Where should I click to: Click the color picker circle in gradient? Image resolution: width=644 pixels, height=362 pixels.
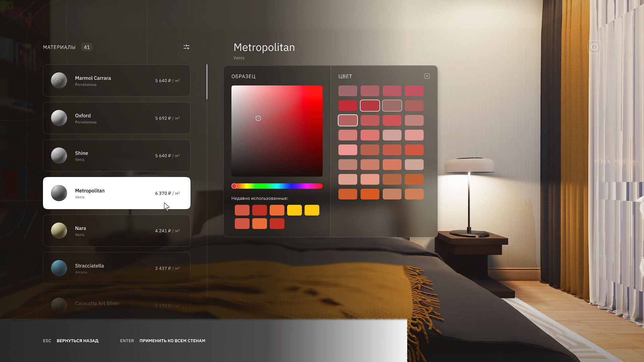[258, 118]
